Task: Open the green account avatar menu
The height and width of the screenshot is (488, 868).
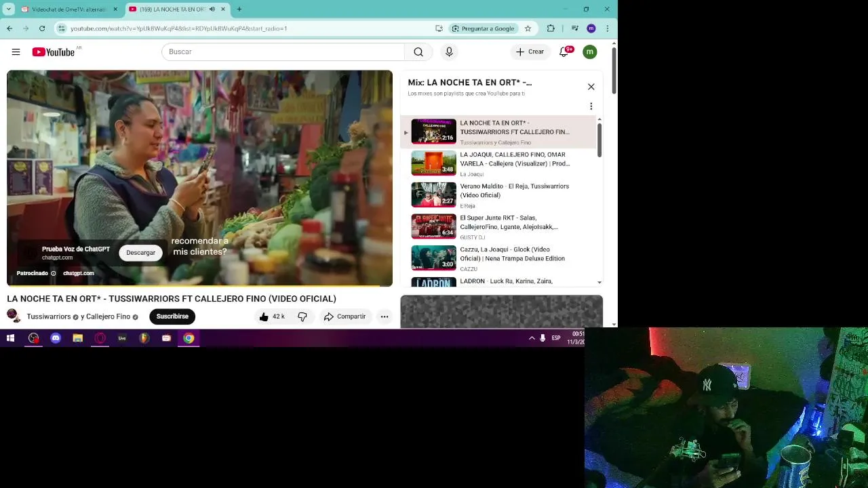Action: click(590, 52)
